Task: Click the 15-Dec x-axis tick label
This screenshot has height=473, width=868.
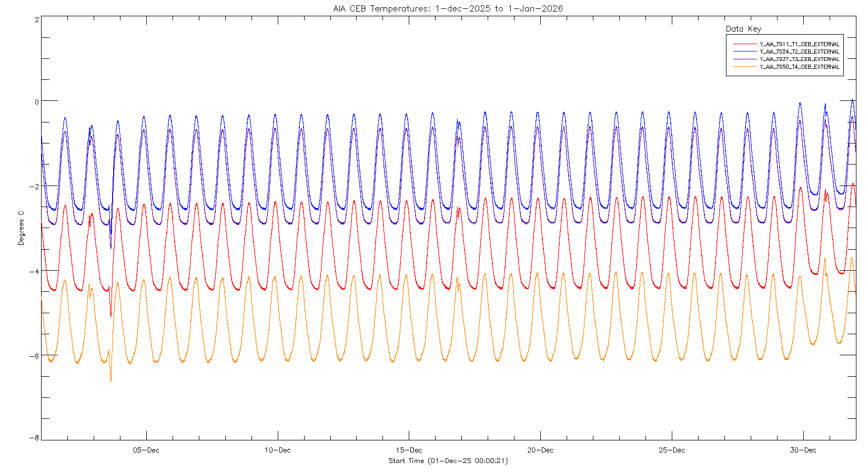Action: click(409, 450)
